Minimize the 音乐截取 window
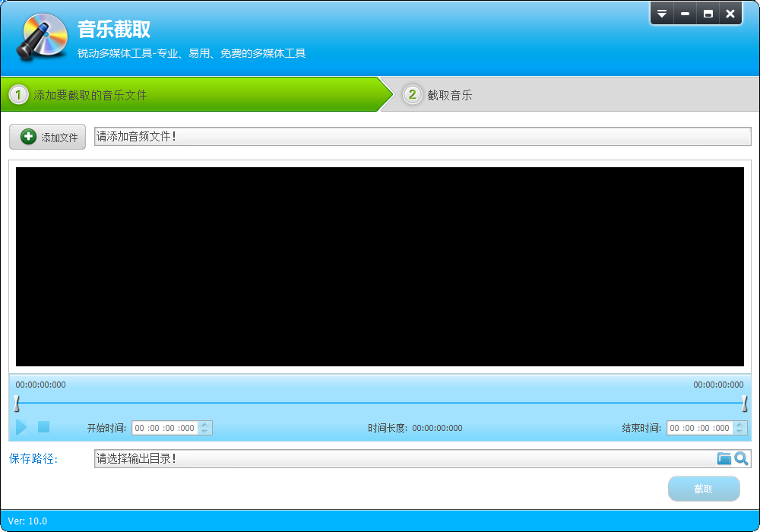Screen dimensions: 760x532 [685, 14]
